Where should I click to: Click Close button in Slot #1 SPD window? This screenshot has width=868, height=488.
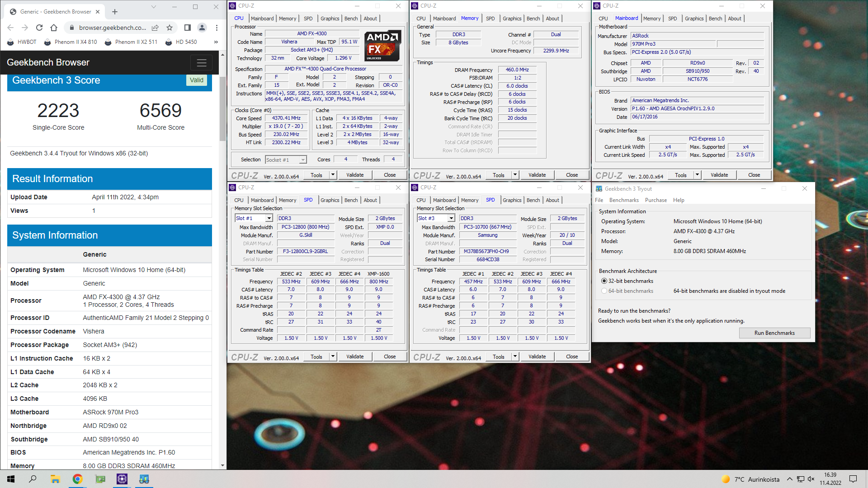pos(390,357)
